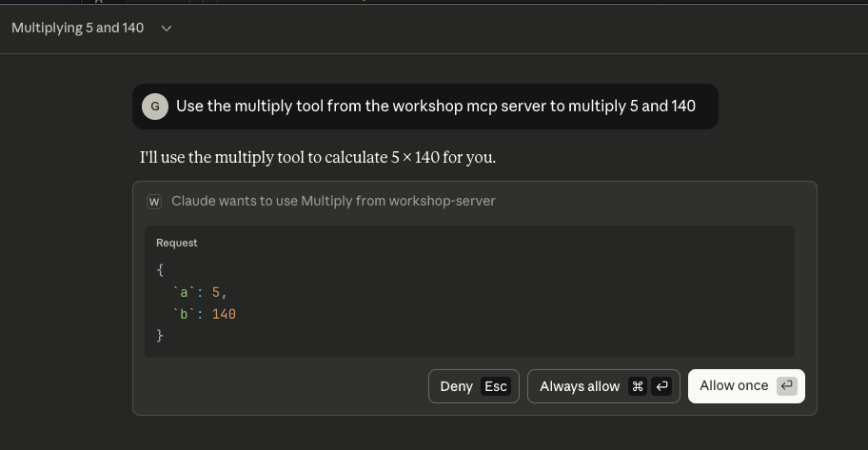Image resolution: width=868 pixels, height=450 pixels.
Task: Expand the conversation title chevron
Action: 167,29
